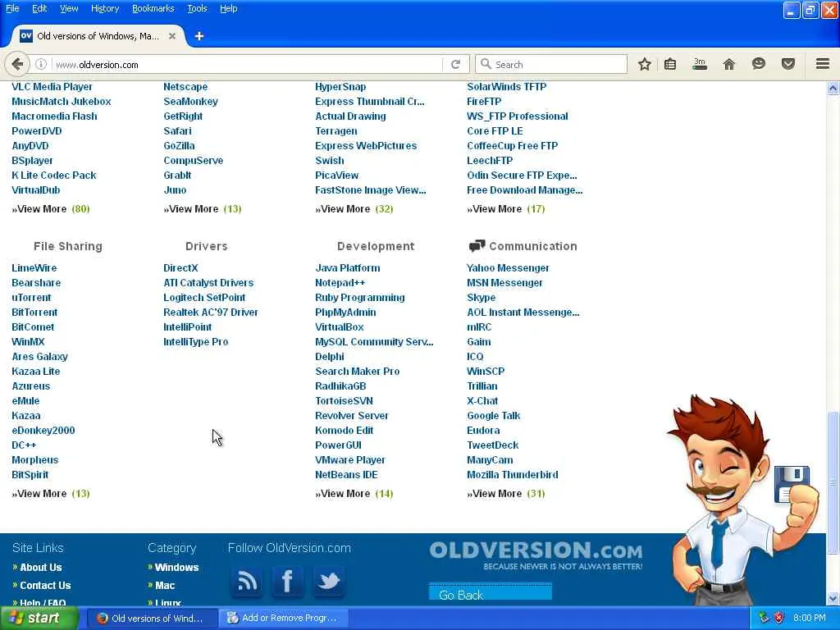
Task: Click the OLDVERSION.COM footer logo
Action: click(536, 555)
